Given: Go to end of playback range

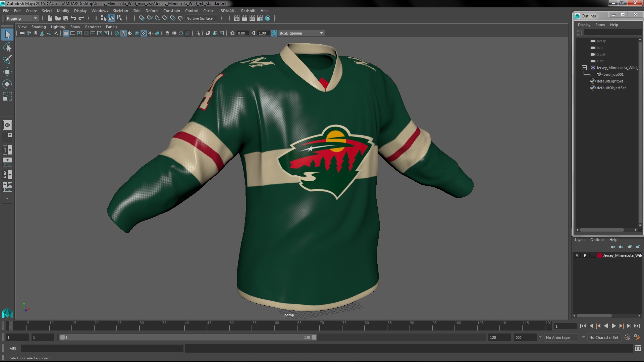Looking at the screenshot, I should click(637, 326).
